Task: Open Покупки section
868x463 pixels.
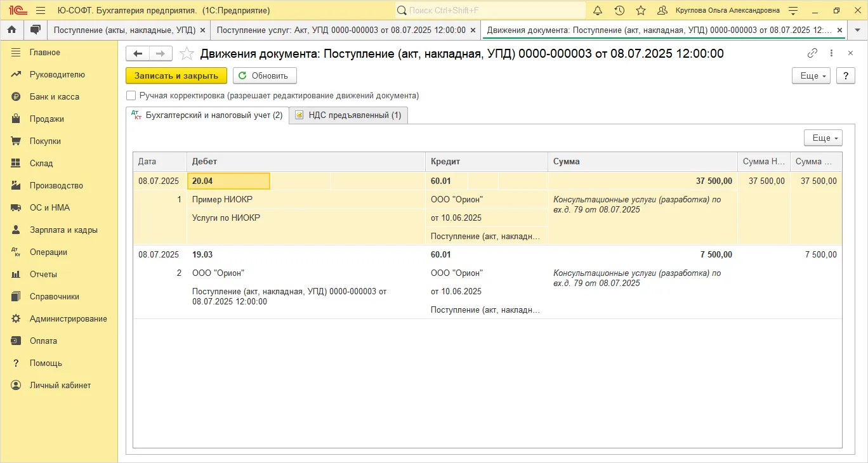Action: (45, 141)
